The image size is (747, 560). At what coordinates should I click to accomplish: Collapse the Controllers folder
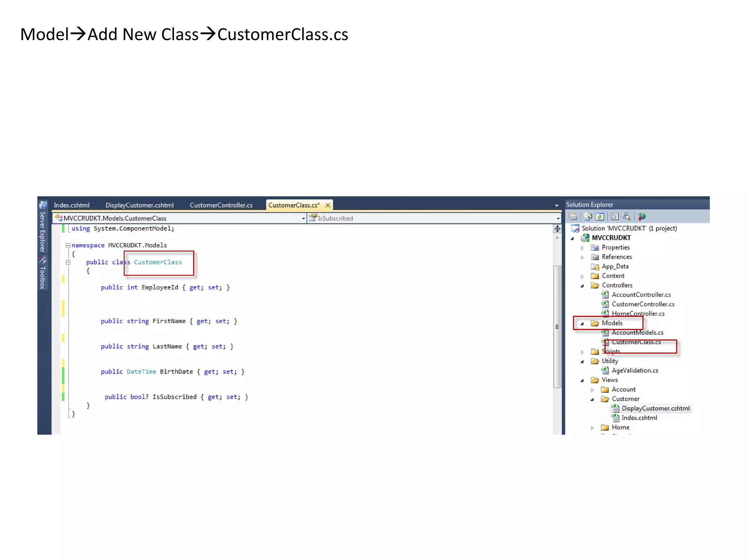[x=582, y=286]
